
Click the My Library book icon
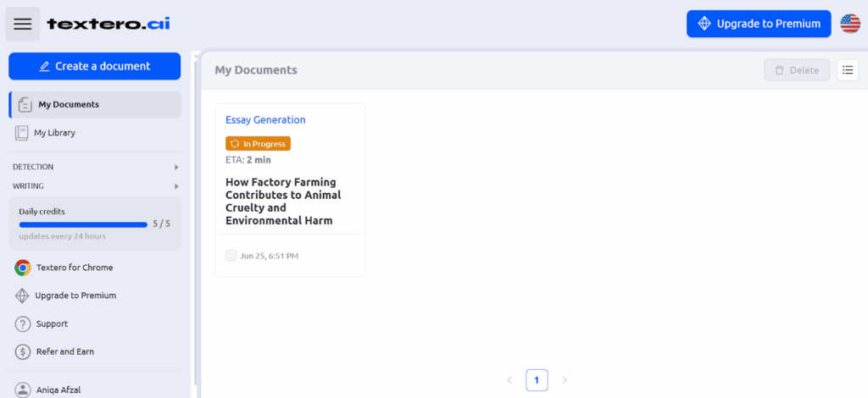pos(21,133)
